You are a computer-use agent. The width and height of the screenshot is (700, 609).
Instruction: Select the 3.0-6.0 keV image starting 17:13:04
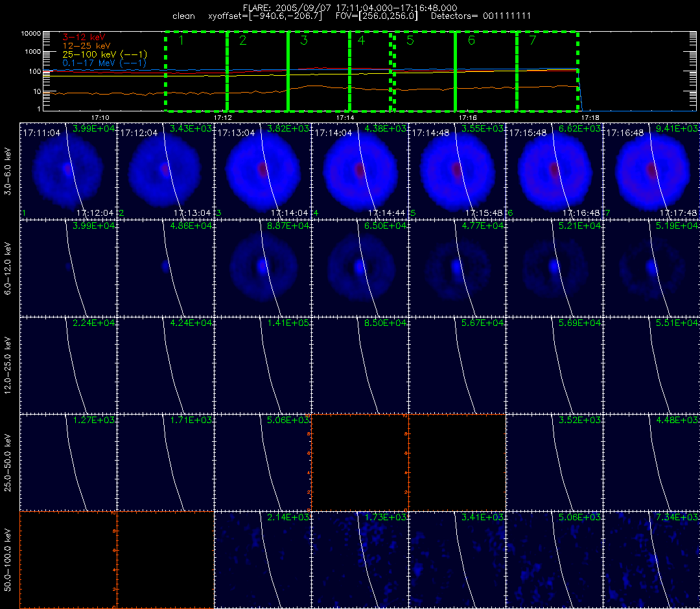[263, 171]
